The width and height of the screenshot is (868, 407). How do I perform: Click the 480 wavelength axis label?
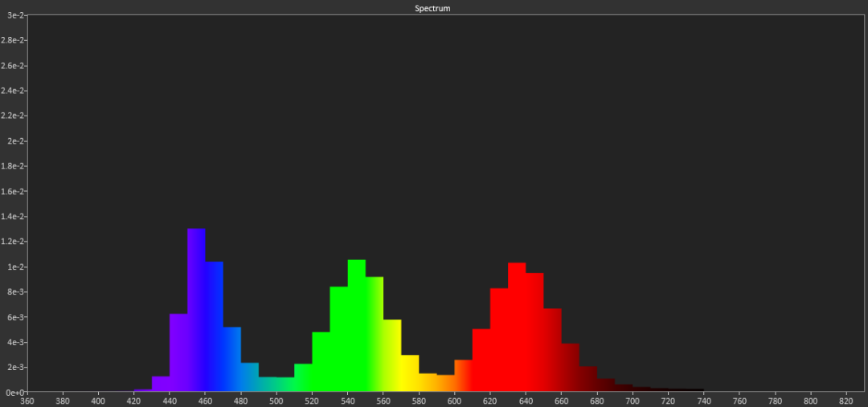(241, 401)
